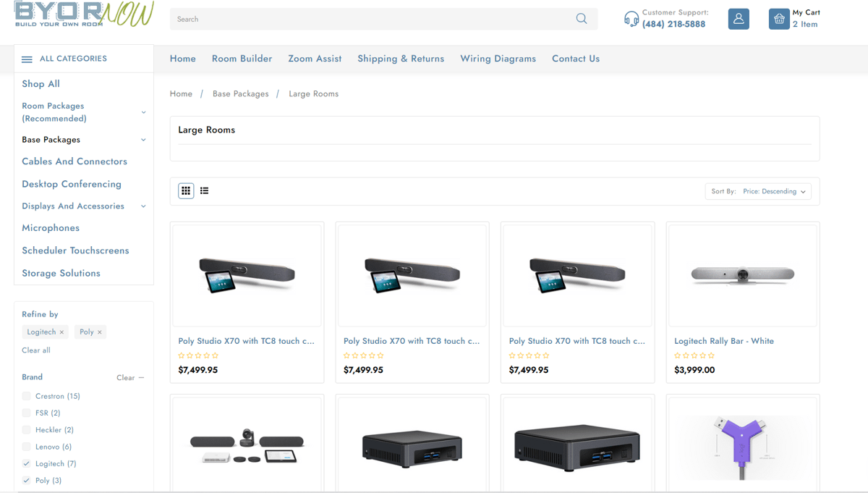The image size is (868, 493).
Task: Click Clear all filters link
Action: (36, 350)
